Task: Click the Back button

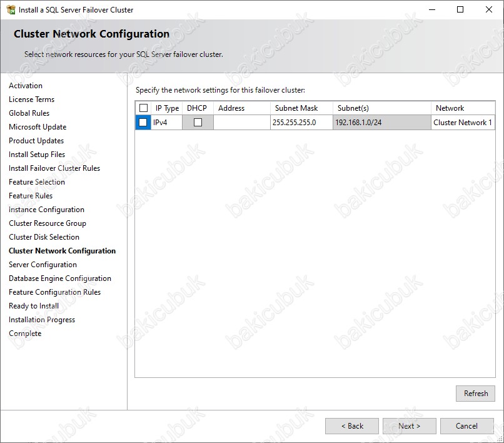Action: 352,426
